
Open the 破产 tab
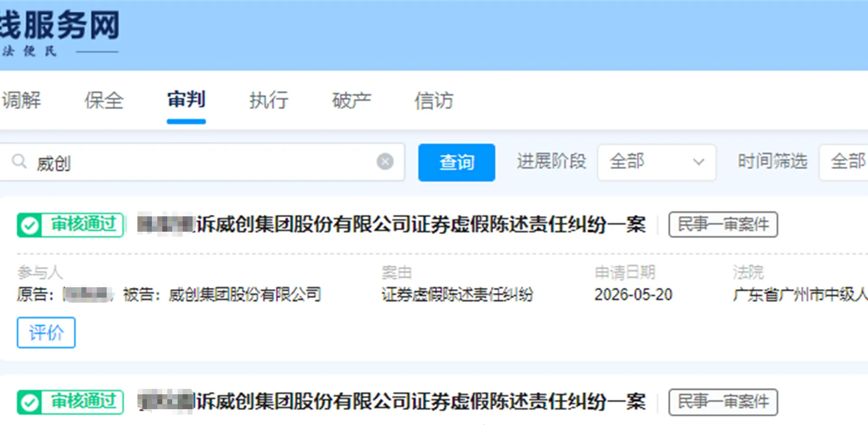[352, 100]
